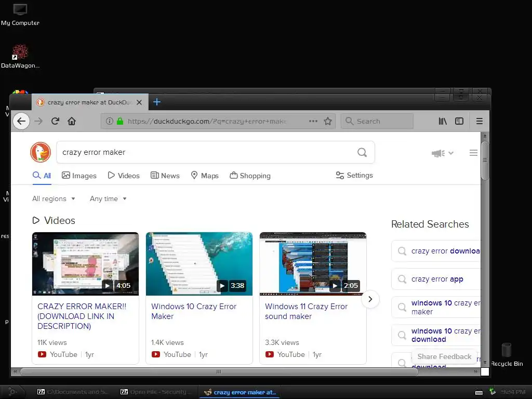Open the Firefox hamburger menu
The height and width of the screenshot is (399, 532).
click(480, 121)
